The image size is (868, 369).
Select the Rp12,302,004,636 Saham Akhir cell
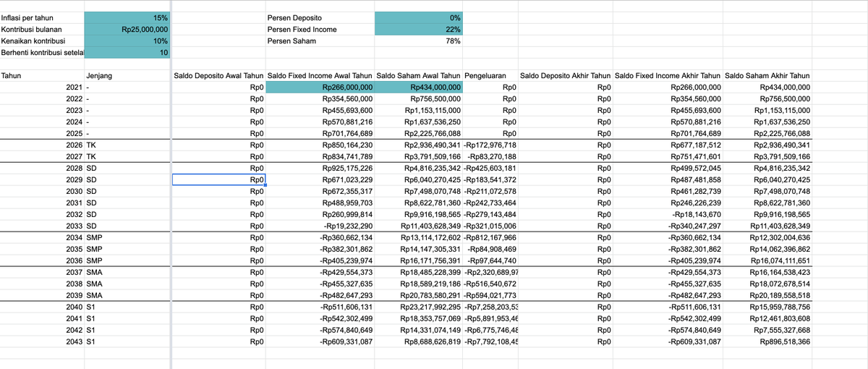click(x=767, y=237)
